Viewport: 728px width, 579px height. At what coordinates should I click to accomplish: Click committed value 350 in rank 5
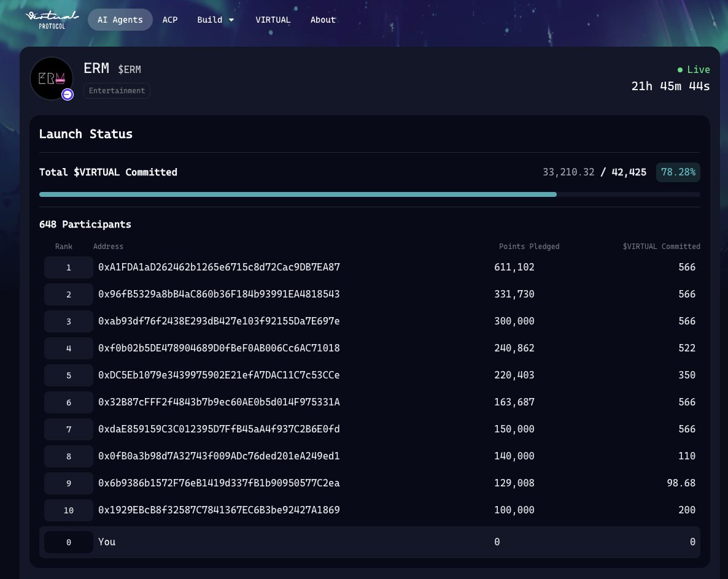687,375
